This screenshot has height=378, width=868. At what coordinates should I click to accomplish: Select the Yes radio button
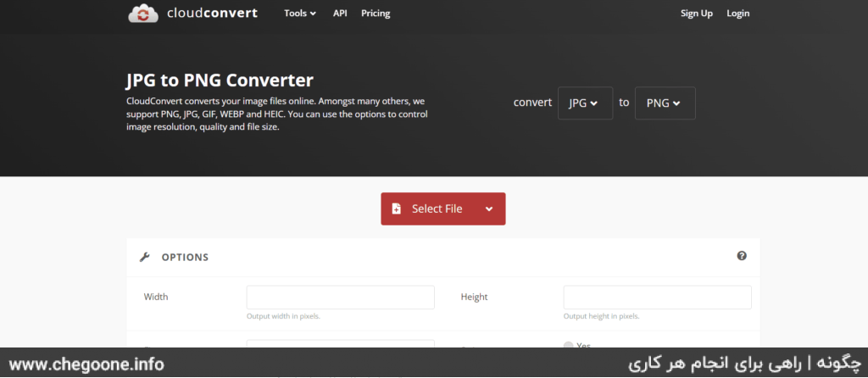[568, 345]
